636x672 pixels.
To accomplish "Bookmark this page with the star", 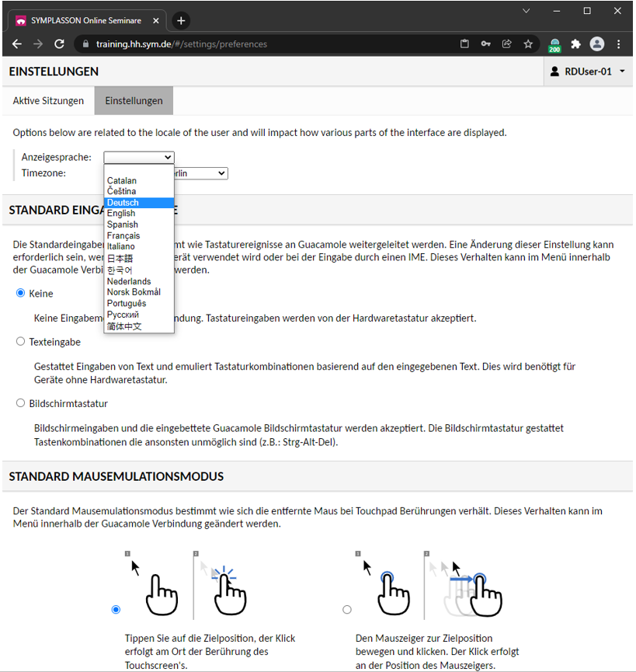I will click(528, 44).
